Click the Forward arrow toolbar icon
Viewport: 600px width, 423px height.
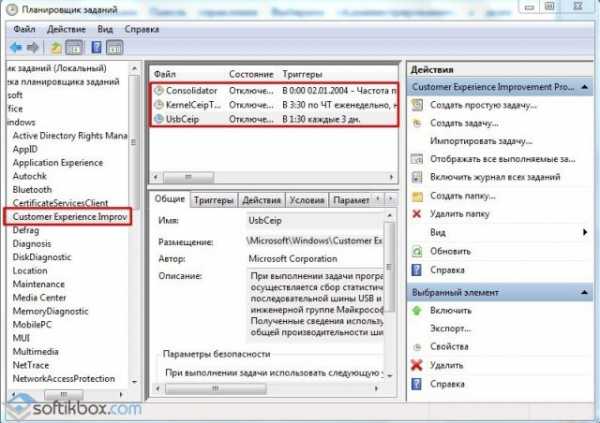(x=33, y=47)
